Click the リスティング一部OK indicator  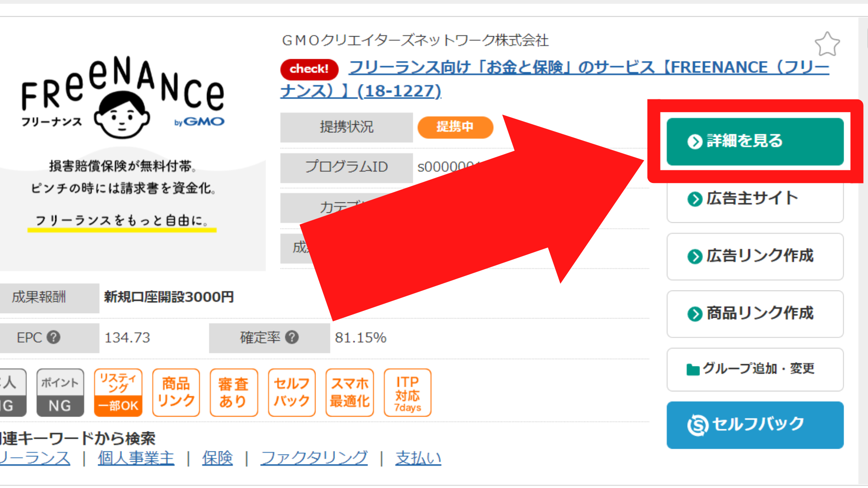click(x=118, y=392)
